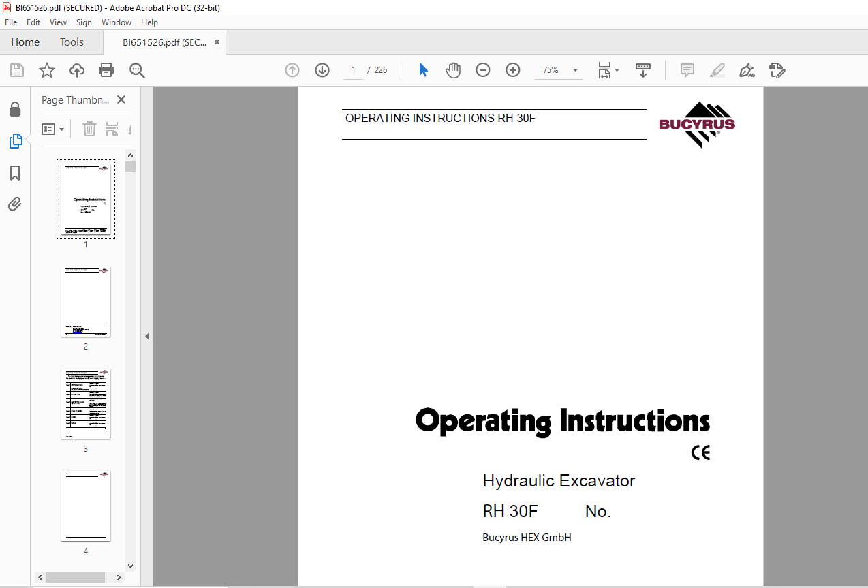Screen dimensions: 868x588
Task: Select the highlight text pen tool
Action: [x=717, y=70]
